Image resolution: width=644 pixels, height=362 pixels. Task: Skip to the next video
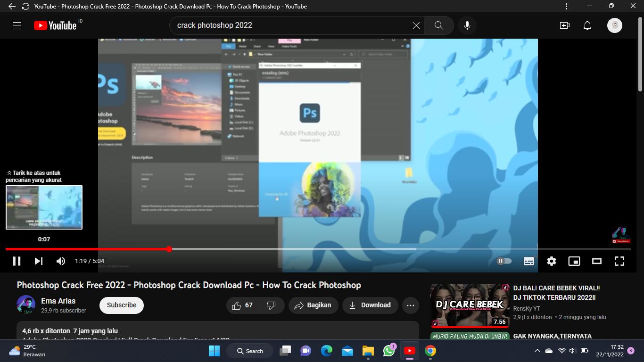point(39,261)
